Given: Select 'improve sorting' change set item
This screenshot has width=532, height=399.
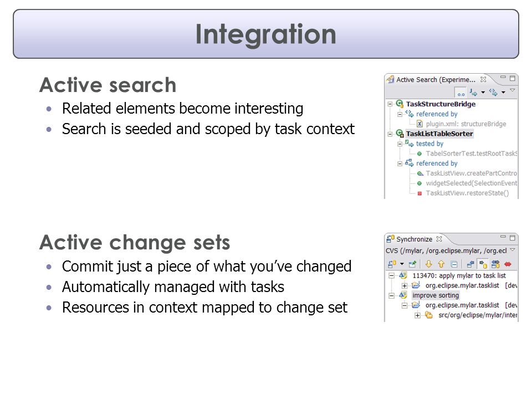Looking at the screenshot, I should (436, 295).
